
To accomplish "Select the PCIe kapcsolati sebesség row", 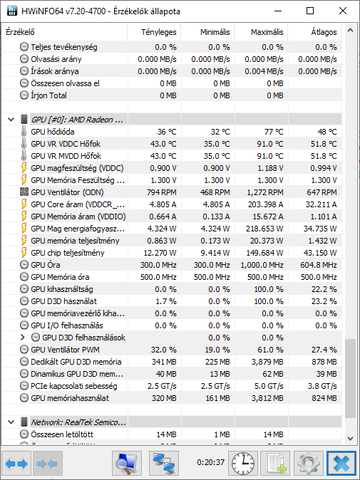I will pos(172,386).
